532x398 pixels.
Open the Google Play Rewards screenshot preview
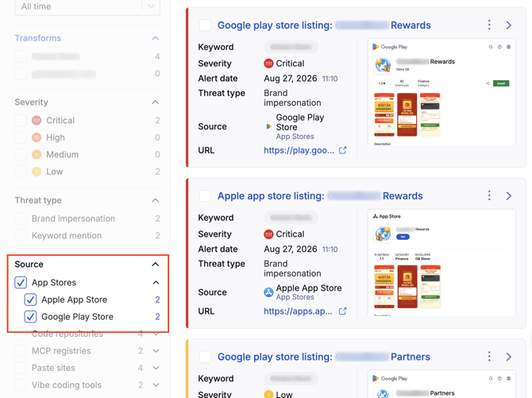441,91
